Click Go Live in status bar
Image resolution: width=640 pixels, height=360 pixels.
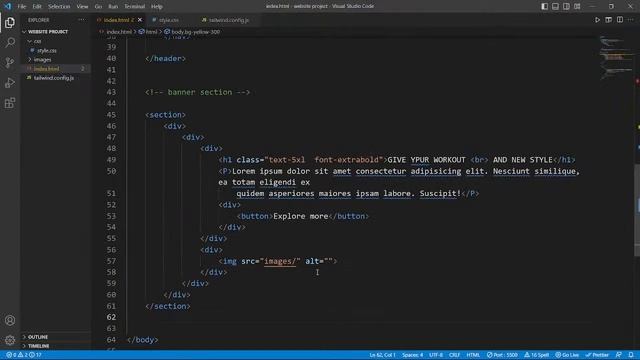click(567, 355)
